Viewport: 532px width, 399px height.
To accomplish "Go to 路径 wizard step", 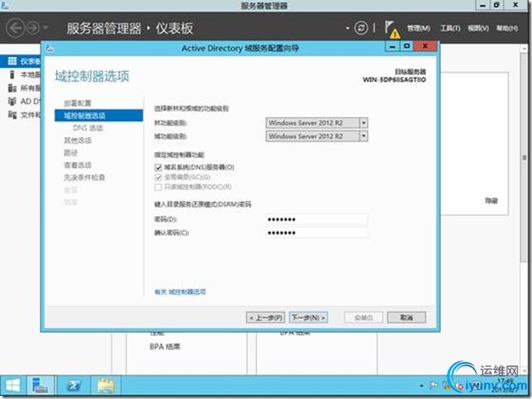I will coord(70,153).
